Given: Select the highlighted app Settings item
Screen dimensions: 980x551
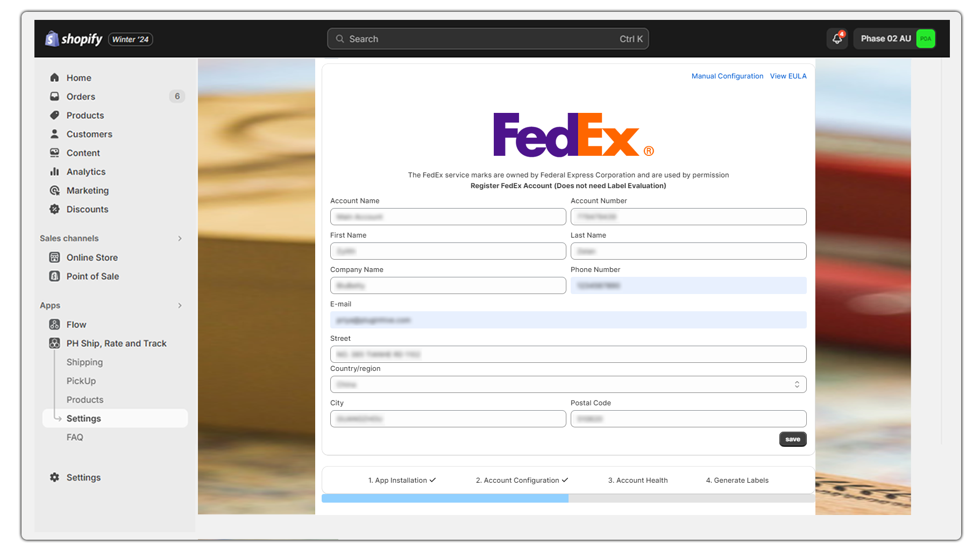Looking at the screenshot, I should (x=115, y=418).
